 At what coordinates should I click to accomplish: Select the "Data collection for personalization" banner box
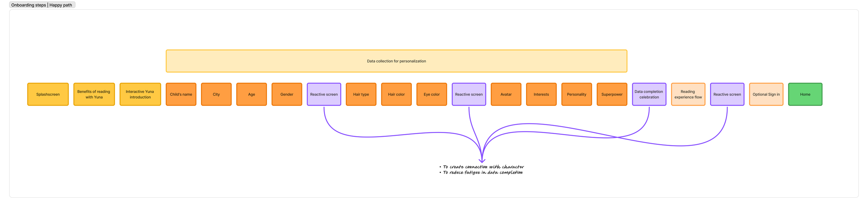396,61
